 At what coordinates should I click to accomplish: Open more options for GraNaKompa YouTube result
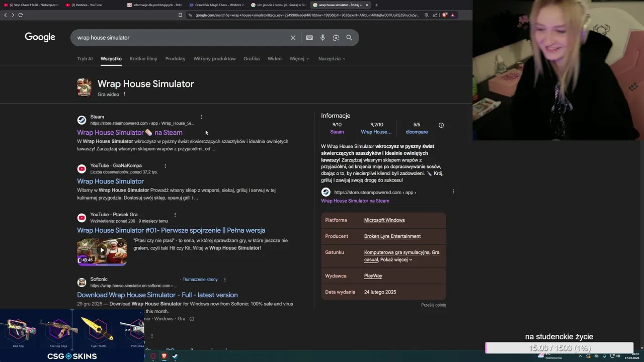pyautogui.click(x=165, y=165)
